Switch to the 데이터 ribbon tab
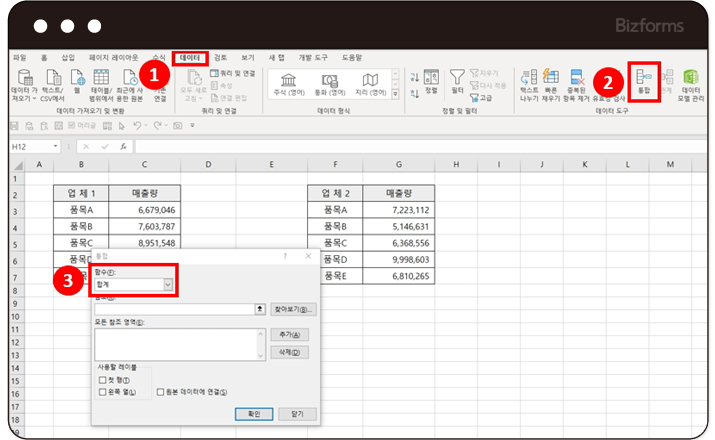The height and width of the screenshot is (440, 715). [190, 58]
